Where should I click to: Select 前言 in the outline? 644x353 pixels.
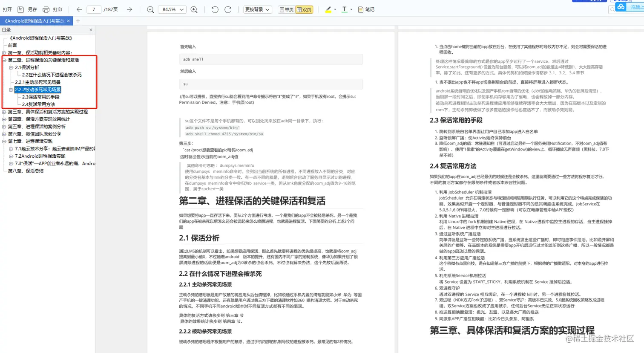[x=13, y=45]
